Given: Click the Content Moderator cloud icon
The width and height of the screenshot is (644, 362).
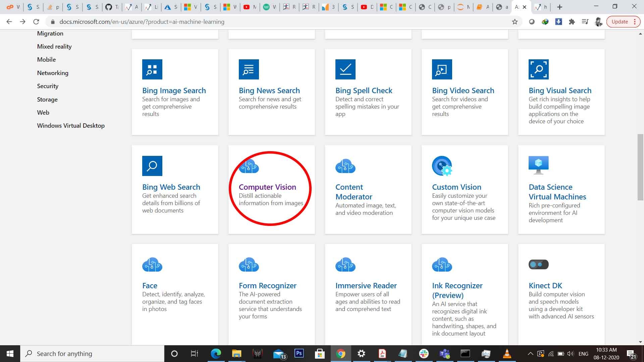Looking at the screenshot, I should click(345, 166).
